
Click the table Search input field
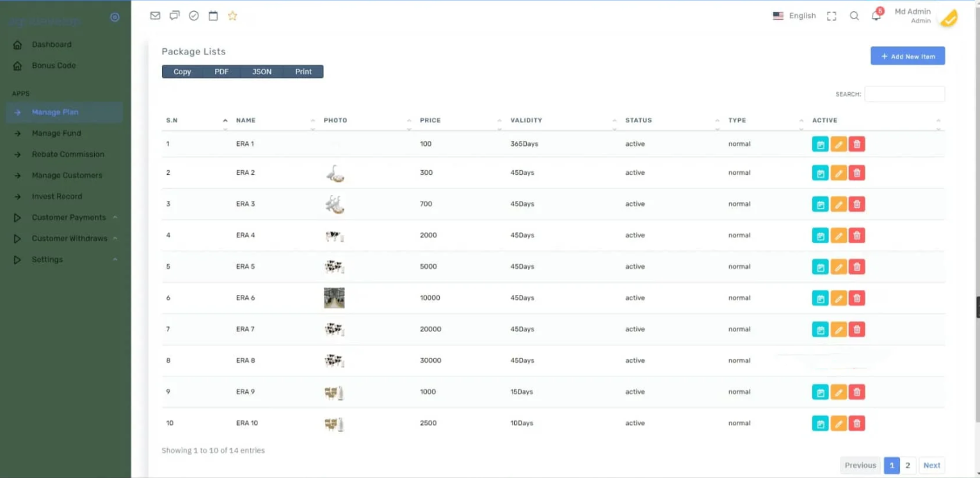pos(904,94)
